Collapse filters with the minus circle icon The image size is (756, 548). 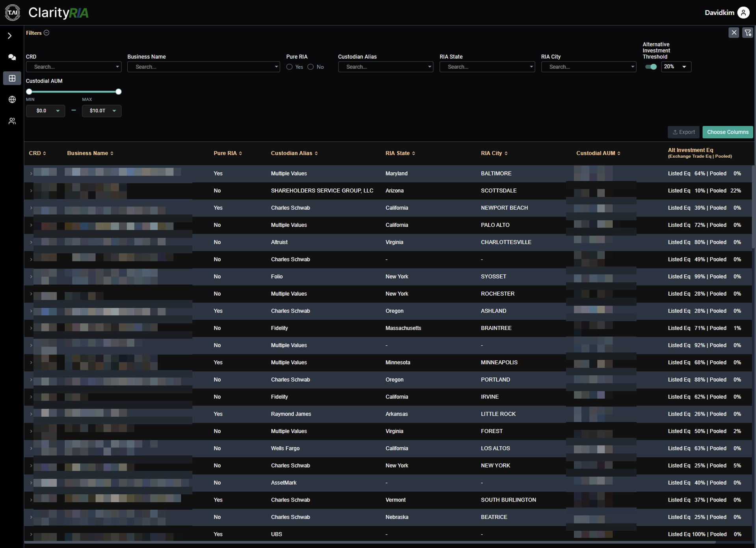click(x=47, y=33)
